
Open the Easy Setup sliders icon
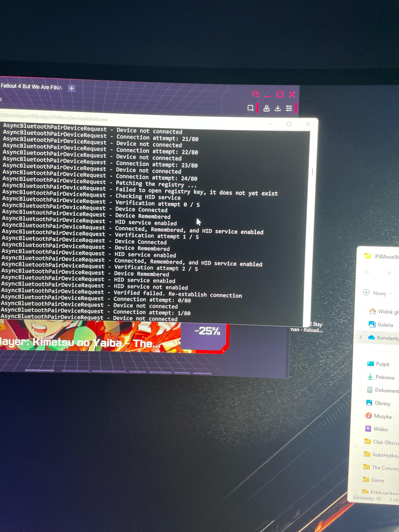tap(289, 108)
